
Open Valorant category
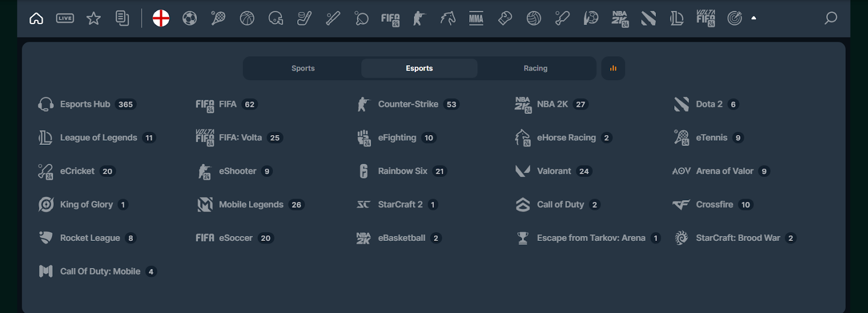(x=553, y=171)
